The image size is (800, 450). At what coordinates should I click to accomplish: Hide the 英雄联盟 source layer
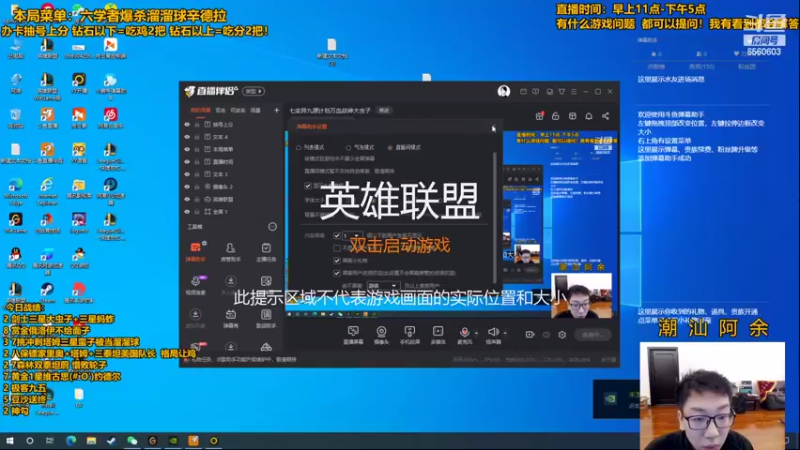pyautogui.click(x=187, y=199)
